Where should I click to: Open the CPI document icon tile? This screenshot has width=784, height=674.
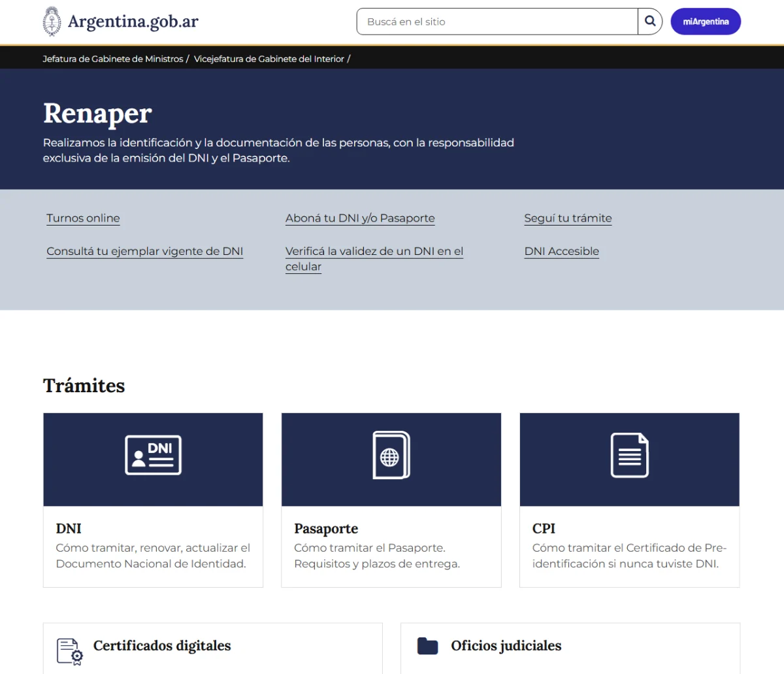point(630,460)
